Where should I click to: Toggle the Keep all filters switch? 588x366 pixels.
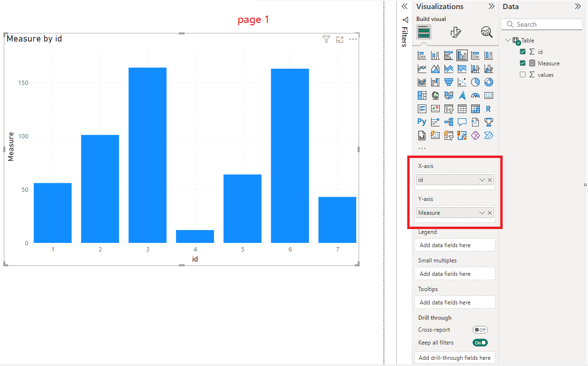[x=480, y=343]
